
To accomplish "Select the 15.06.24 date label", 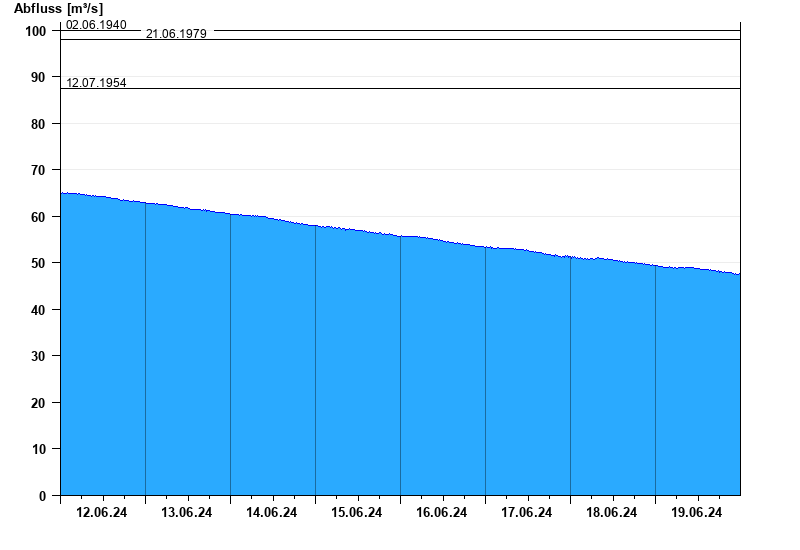I will tap(356, 512).
